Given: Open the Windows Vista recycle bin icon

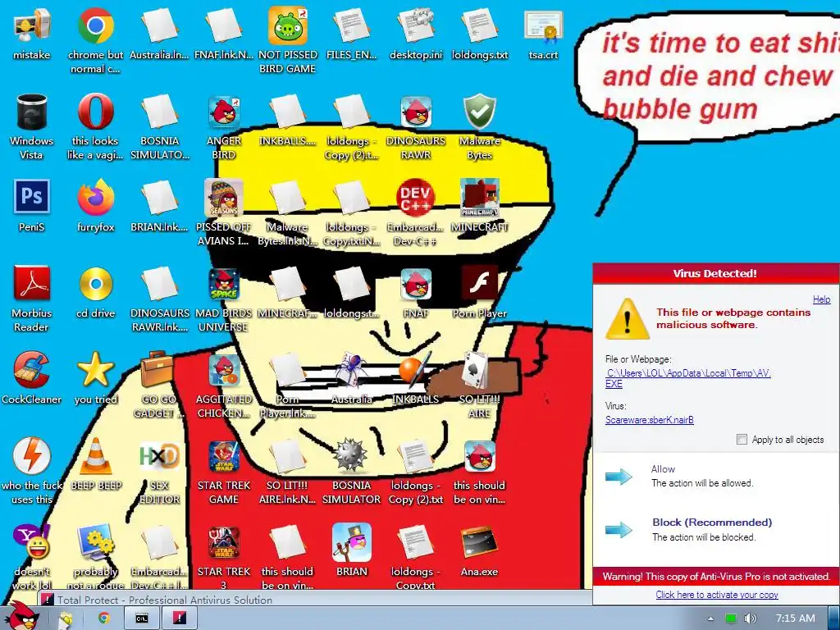Looking at the screenshot, I should pos(32,112).
